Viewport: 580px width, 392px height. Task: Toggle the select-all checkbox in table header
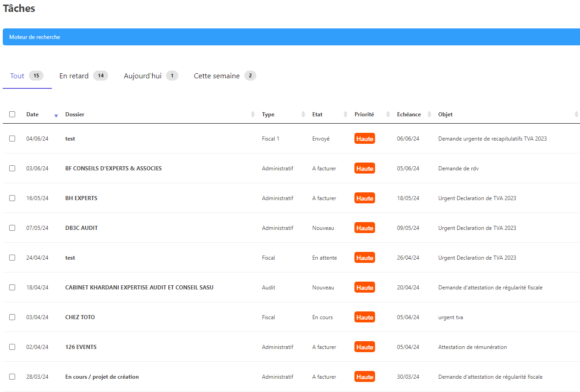(12, 114)
